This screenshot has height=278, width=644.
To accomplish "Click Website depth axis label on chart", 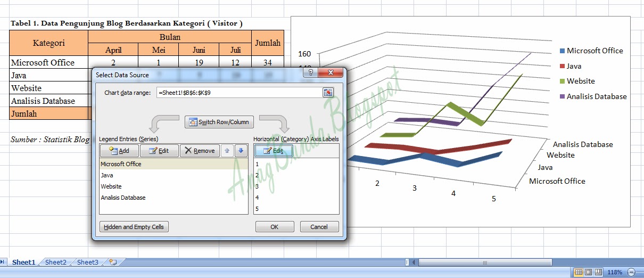I will [560, 155].
